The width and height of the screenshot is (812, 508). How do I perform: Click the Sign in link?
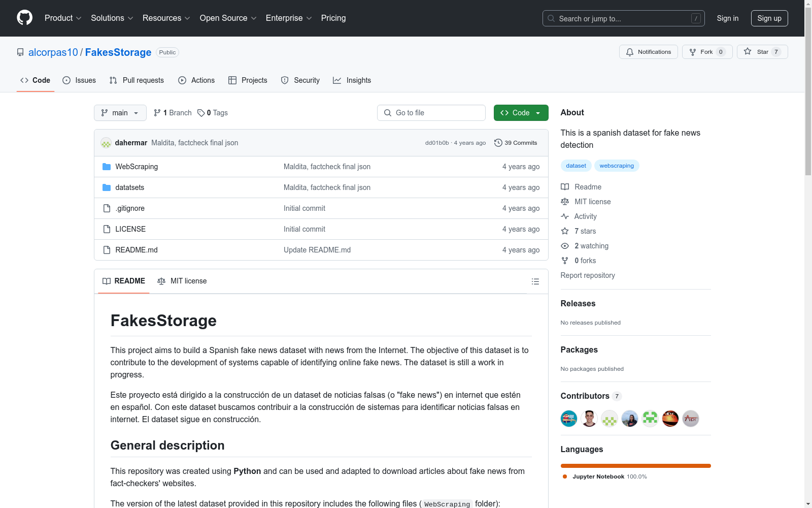click(728, 18)
